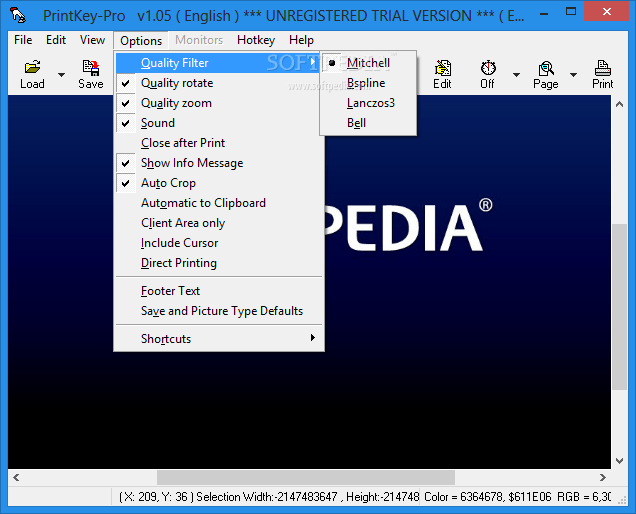The image size is (636, 514).
Task: Click the scroll down arrow
Action: (x=619, y=460)
